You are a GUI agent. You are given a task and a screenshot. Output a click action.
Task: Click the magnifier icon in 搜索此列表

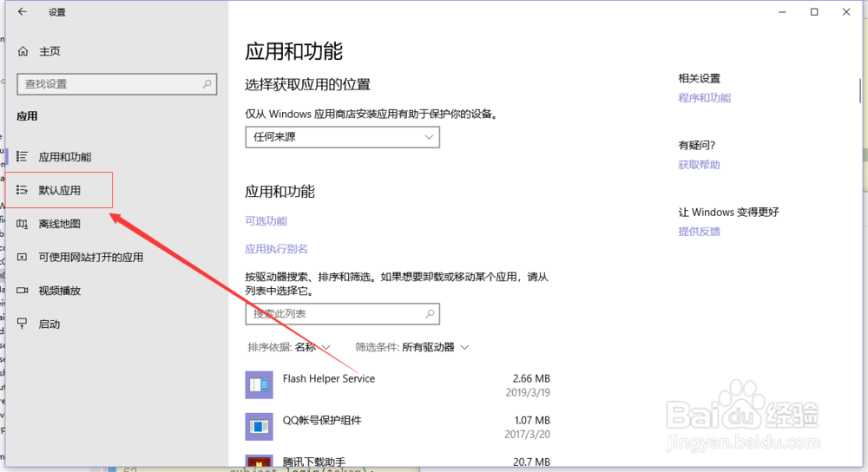coord(430,314)
